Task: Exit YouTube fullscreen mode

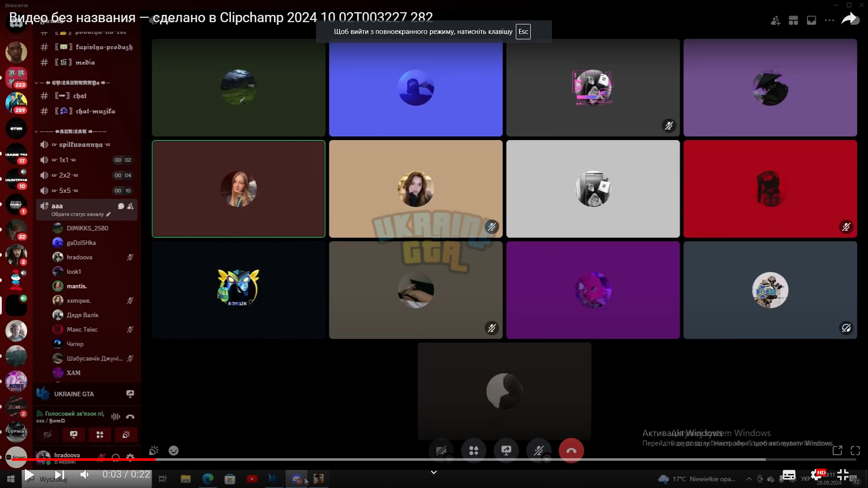Action: coord(843,475)
